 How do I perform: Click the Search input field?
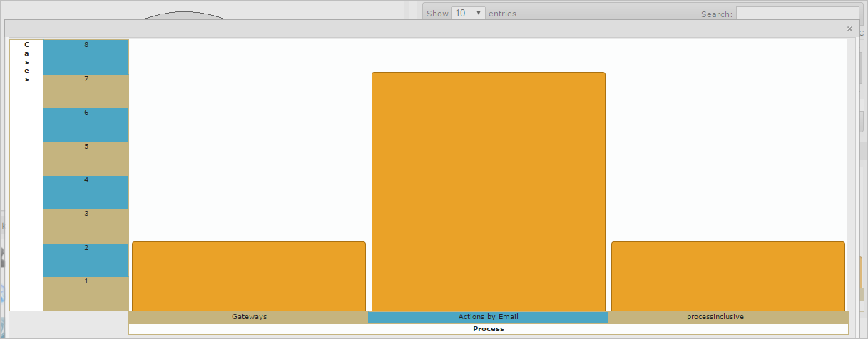(797, 14)
